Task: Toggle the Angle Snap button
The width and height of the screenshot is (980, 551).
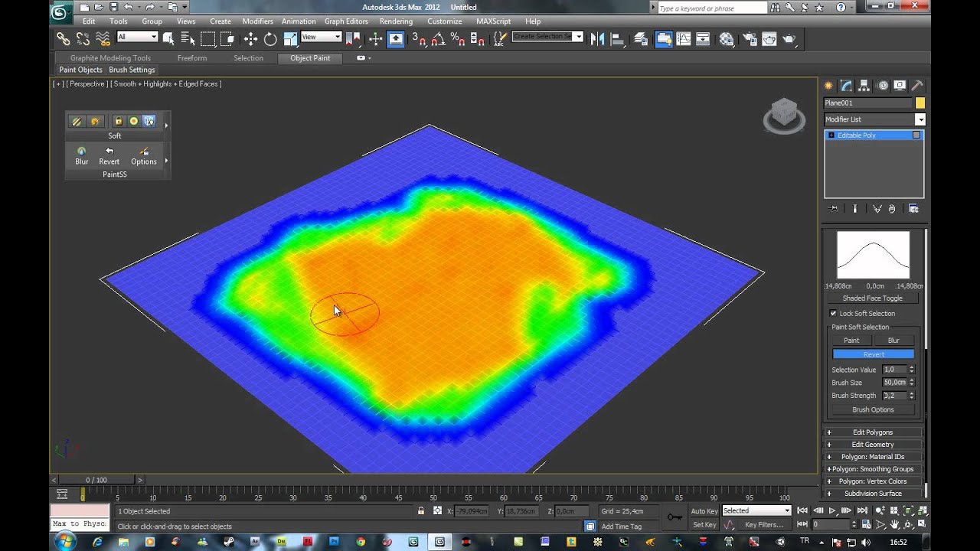Action: [x=437, y=38]
